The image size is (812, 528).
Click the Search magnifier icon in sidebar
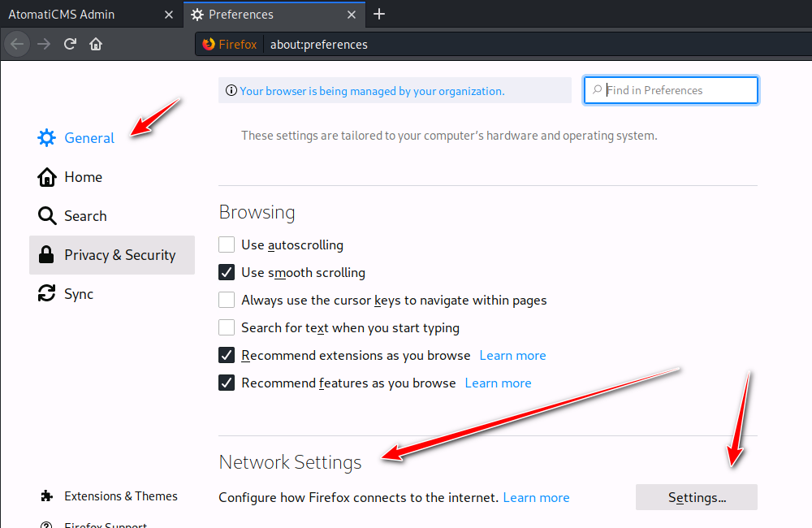click(x=46, y=216)
